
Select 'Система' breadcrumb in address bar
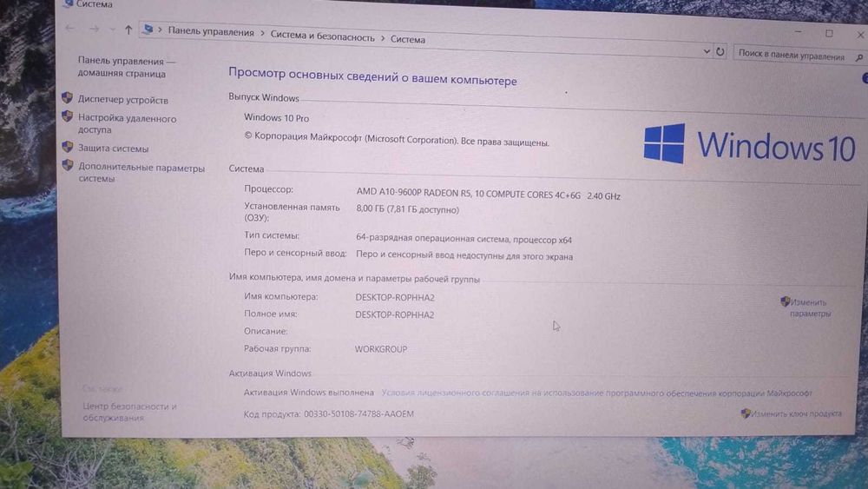pyautogui.click(x=408, y=39)
